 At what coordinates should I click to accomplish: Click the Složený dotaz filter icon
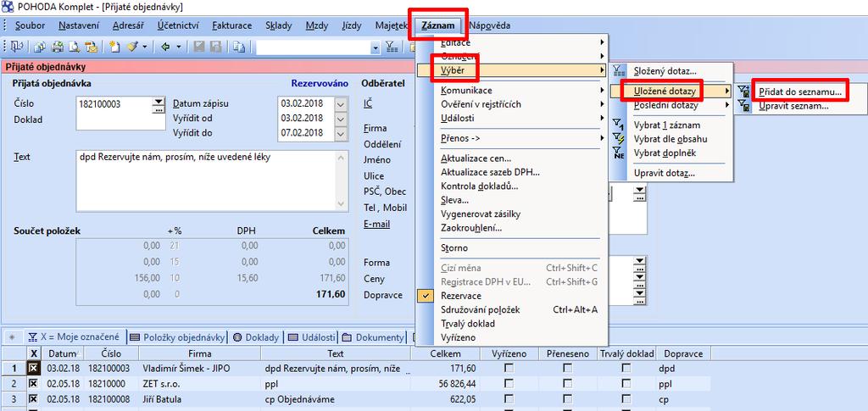click(x=619, y=71)
